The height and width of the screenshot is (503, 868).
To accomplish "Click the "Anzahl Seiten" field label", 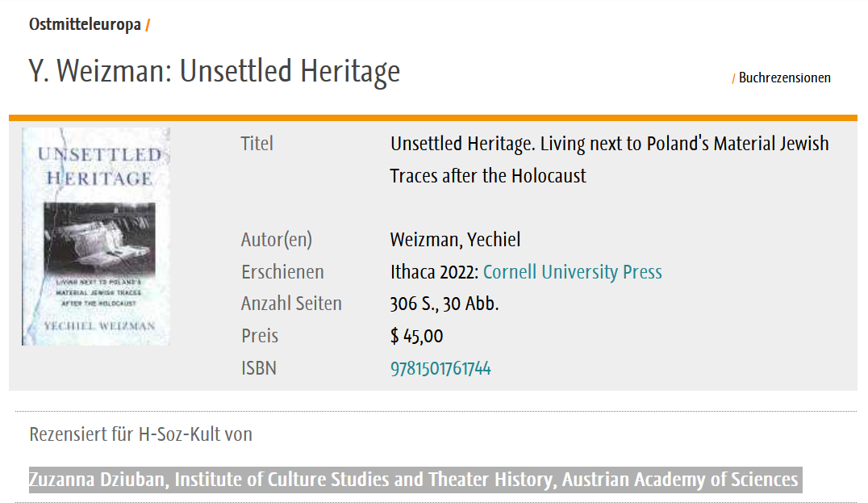I will pos(291,304).
